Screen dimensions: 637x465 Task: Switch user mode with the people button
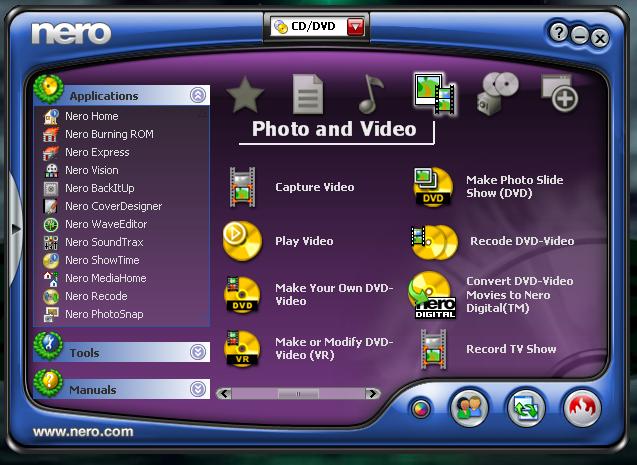469,407
